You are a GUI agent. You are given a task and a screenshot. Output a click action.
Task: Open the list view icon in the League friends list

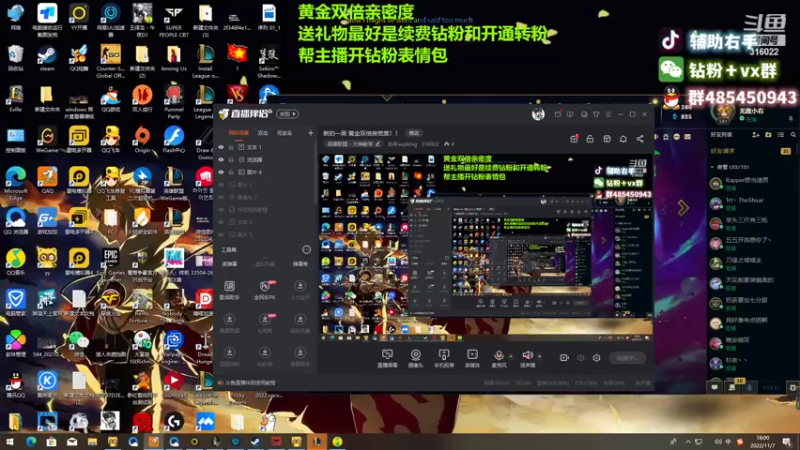[x=781, y=135]
